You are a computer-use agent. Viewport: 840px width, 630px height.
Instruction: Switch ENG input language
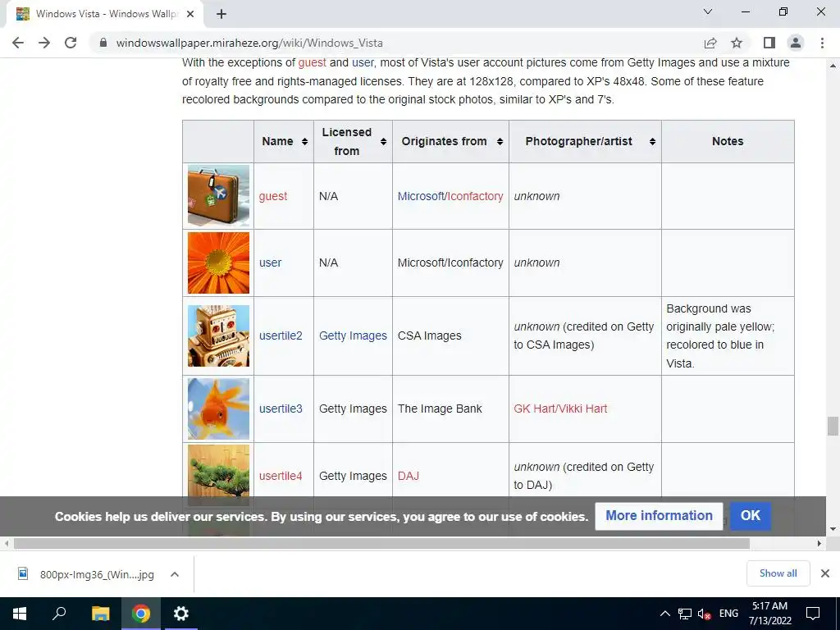coord(728,614)
